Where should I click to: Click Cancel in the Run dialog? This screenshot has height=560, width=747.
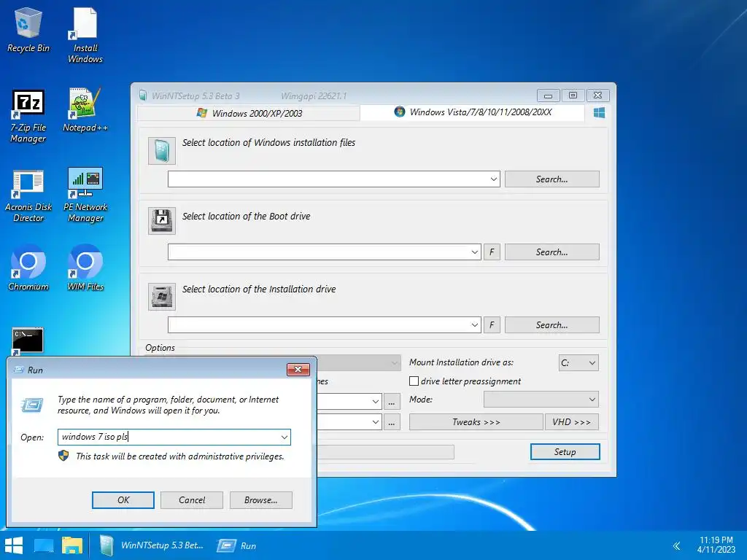pyautogui.click(x=192, y=500)
